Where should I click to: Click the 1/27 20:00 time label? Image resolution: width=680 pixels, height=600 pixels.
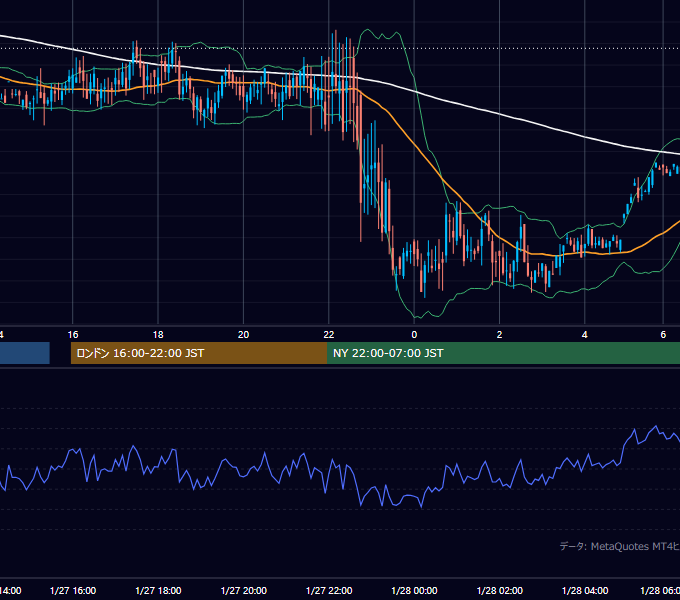click(x=244, y=590)
